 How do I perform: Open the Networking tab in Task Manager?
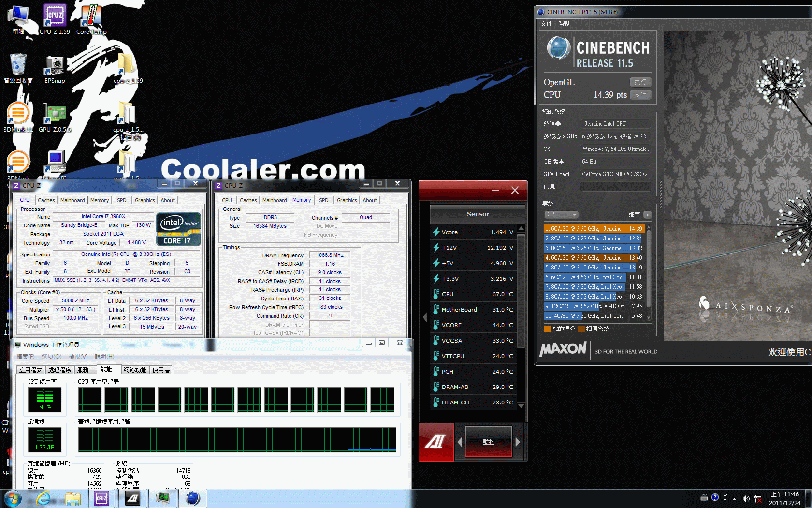tap(135, 370)
